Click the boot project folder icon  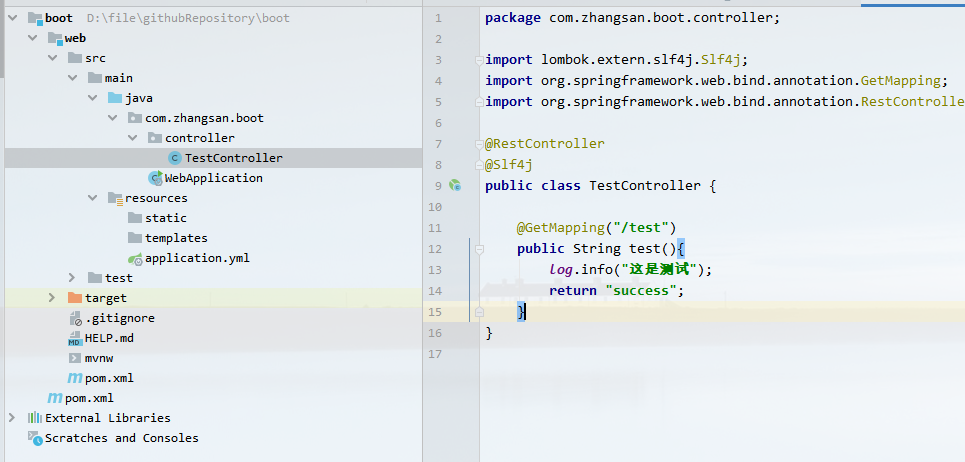(35, 18)
